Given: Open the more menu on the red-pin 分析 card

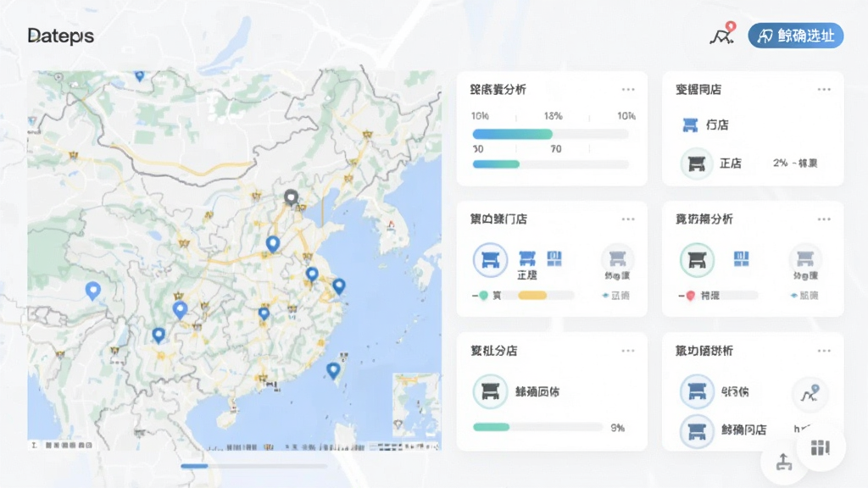Looking at the screenshot, I should point(824,219).
